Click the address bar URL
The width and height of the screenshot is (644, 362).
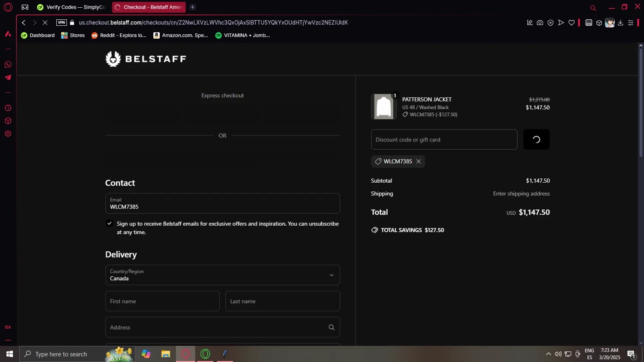(x=213, y=23)
